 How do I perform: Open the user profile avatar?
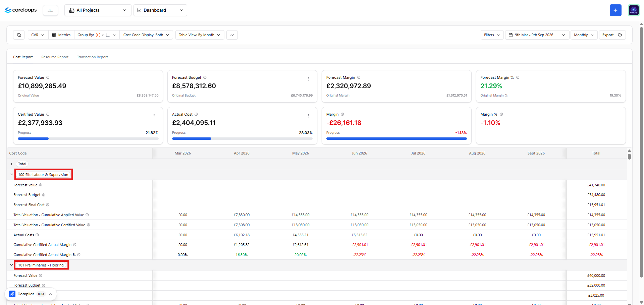point(634,10)
